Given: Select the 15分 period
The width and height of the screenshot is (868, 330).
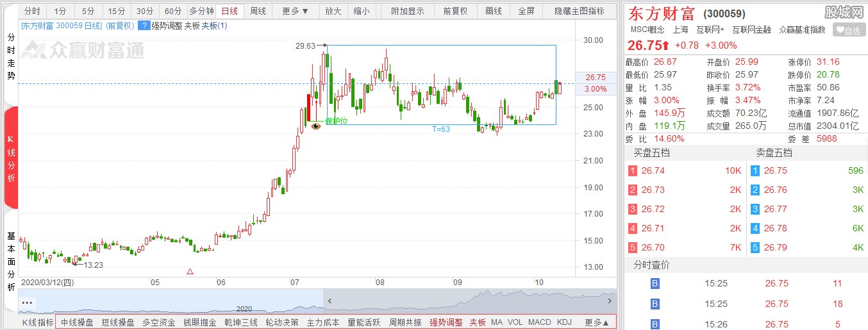Looking at the screenshot, I should pos(117,11).
